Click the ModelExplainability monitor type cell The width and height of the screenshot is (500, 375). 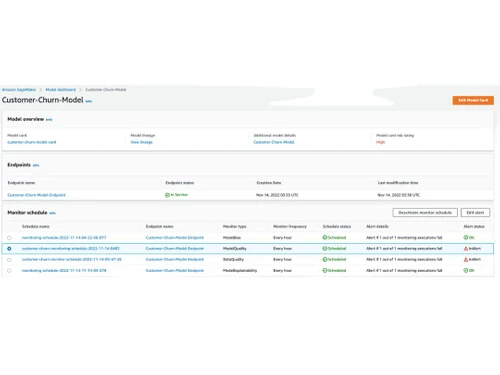pyautogui.click(x=240, y=271)
